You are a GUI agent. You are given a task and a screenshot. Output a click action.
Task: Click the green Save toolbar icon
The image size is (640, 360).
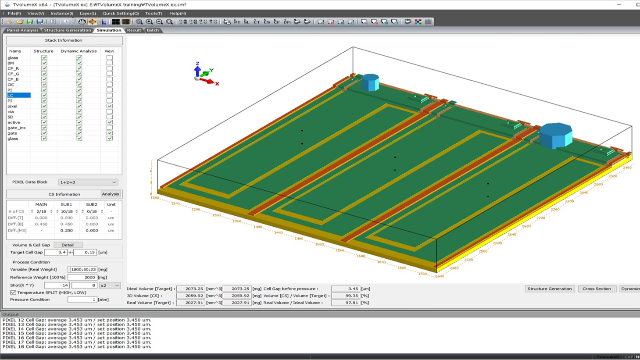[30, 22]
